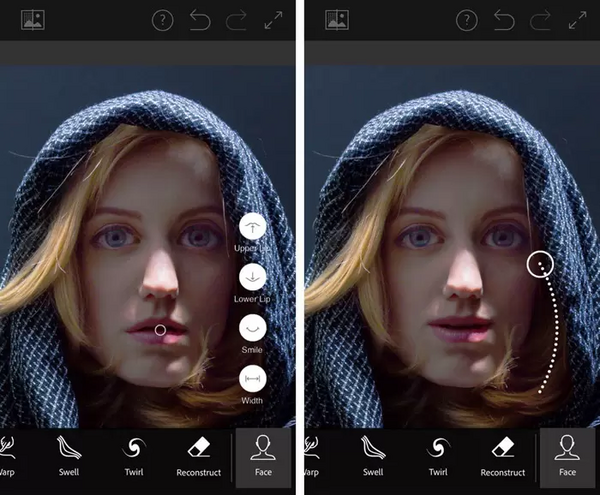Select lip Width adjustment button
The image size is (600, 495).
(x=253, y=379)
